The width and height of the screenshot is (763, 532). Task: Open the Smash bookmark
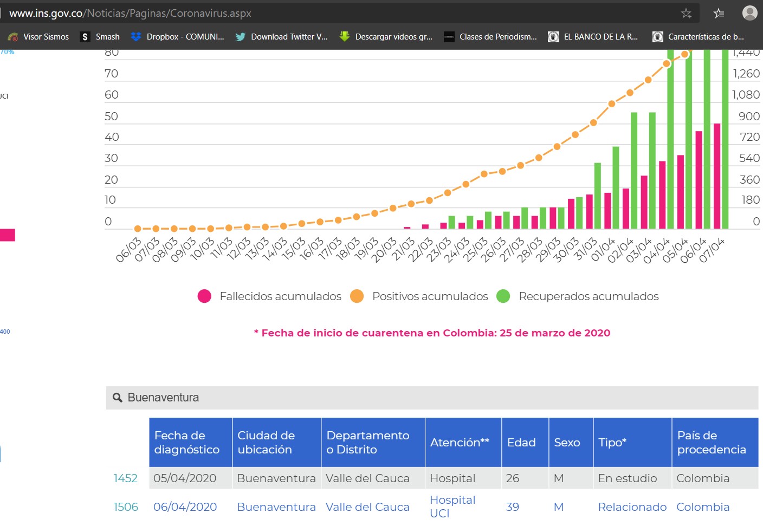(100, 36)
